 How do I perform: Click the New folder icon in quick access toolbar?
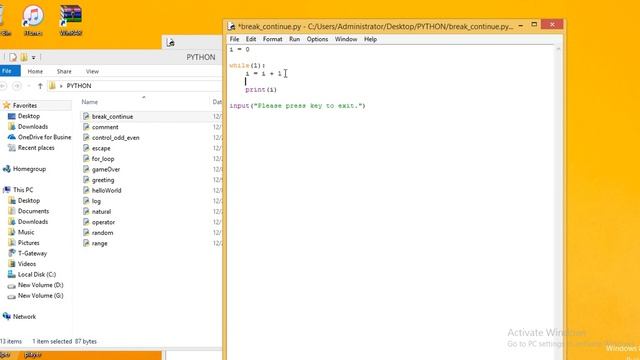[24, 57]
